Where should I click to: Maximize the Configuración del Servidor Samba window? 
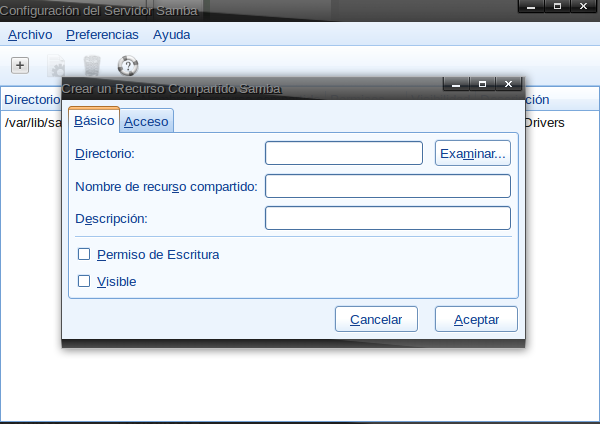[x=557, y=6]
